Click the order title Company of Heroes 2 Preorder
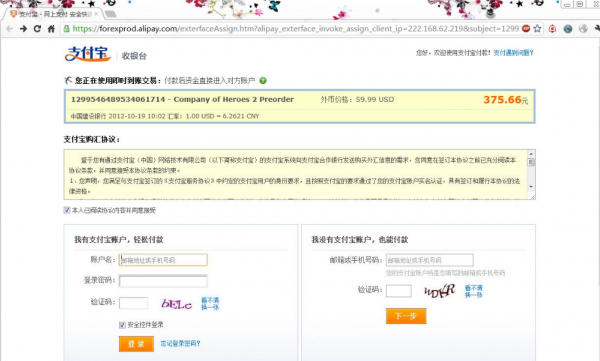 coord(233,100)
